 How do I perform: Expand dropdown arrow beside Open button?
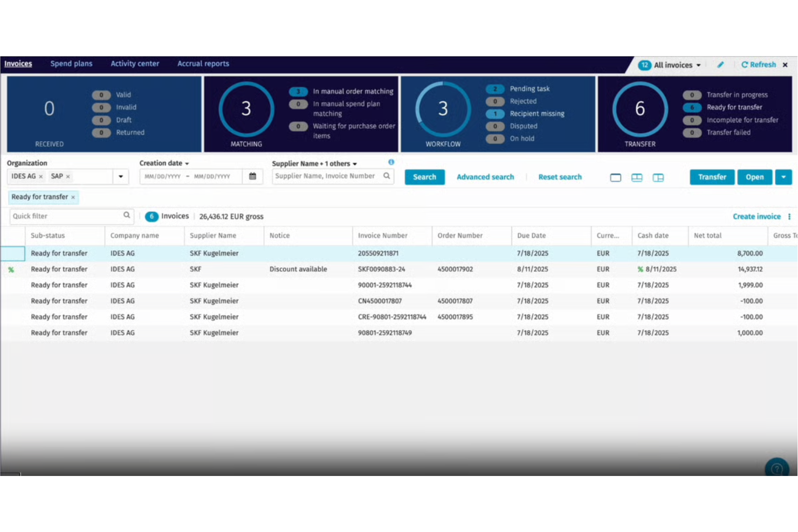(x=783, y=177)
